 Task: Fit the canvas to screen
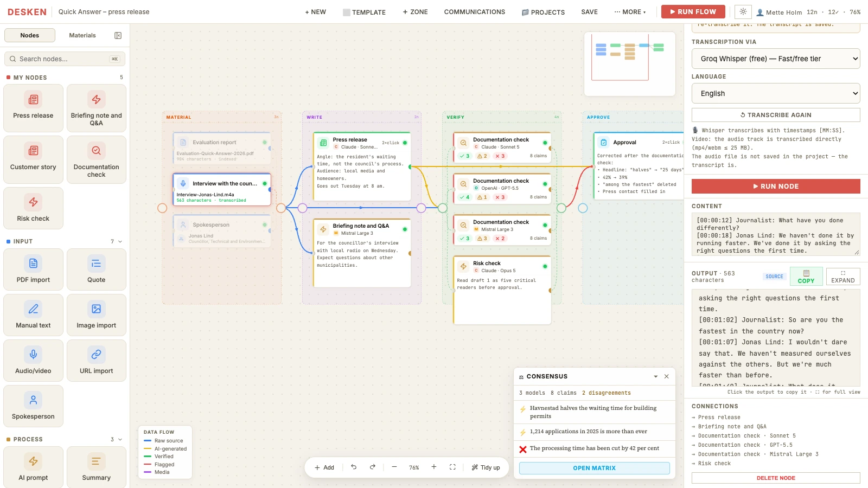(x=452, y=467)
